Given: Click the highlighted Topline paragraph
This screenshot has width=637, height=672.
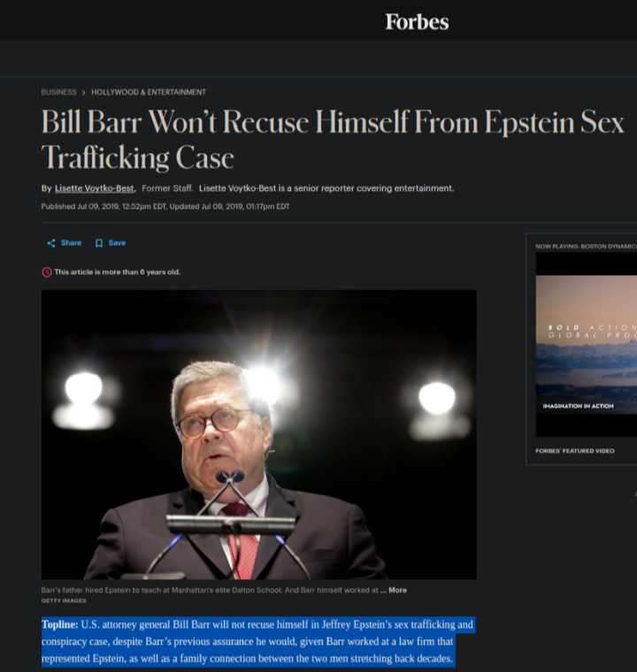Looking at the screenshot, I should [x=257, y=642].
